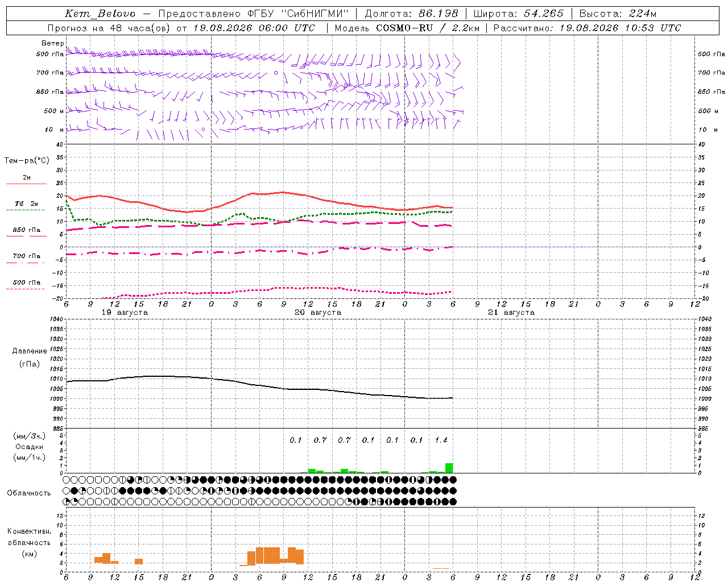Click the 20 августа date label
This screenshot has height=582, width=728.
coord(318,313)
